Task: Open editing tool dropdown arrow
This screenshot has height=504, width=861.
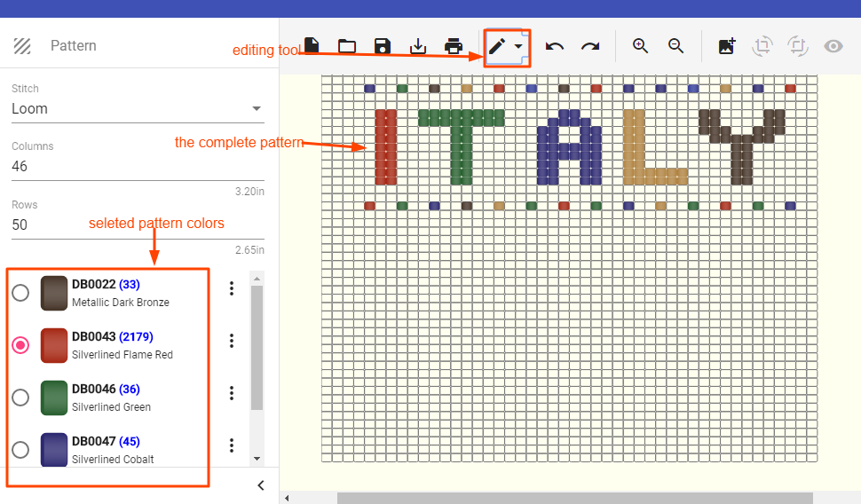Action: 518,47
